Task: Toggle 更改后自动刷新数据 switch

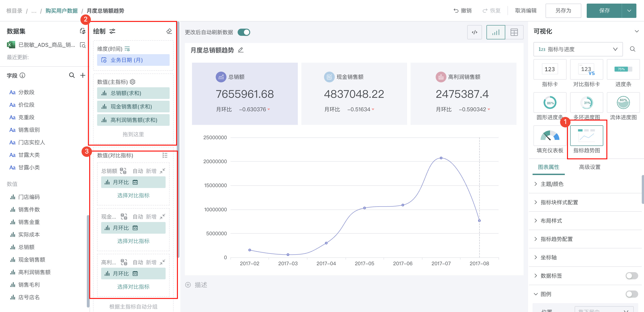Action: click(244, 32)
